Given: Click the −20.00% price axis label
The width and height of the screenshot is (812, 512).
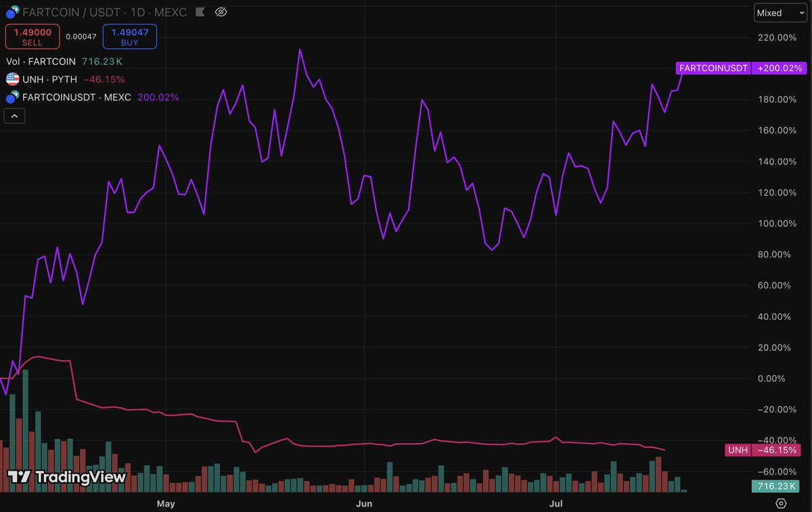Looking at the screenshot, I should pyautogui.click(x=775, y=409).
